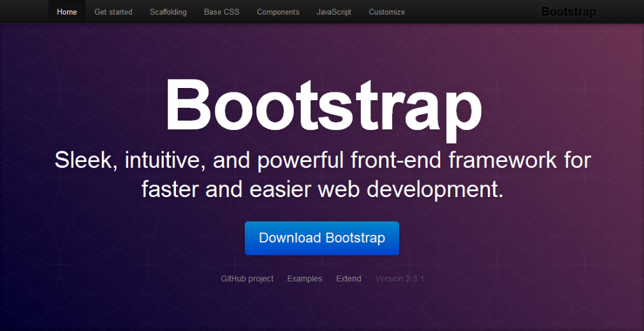Click the Bootstrap brand in navbar
The height and width of the screenshot is (331, 644).
568,12
